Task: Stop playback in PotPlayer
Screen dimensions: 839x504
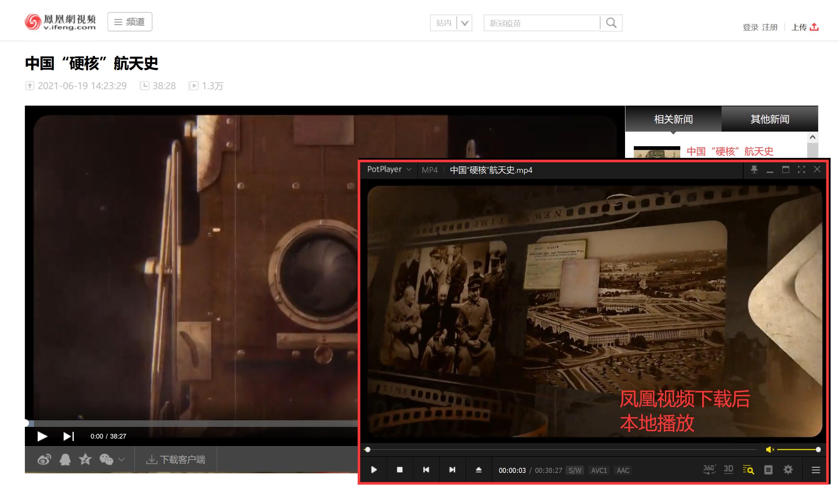Action: point(400,470)
